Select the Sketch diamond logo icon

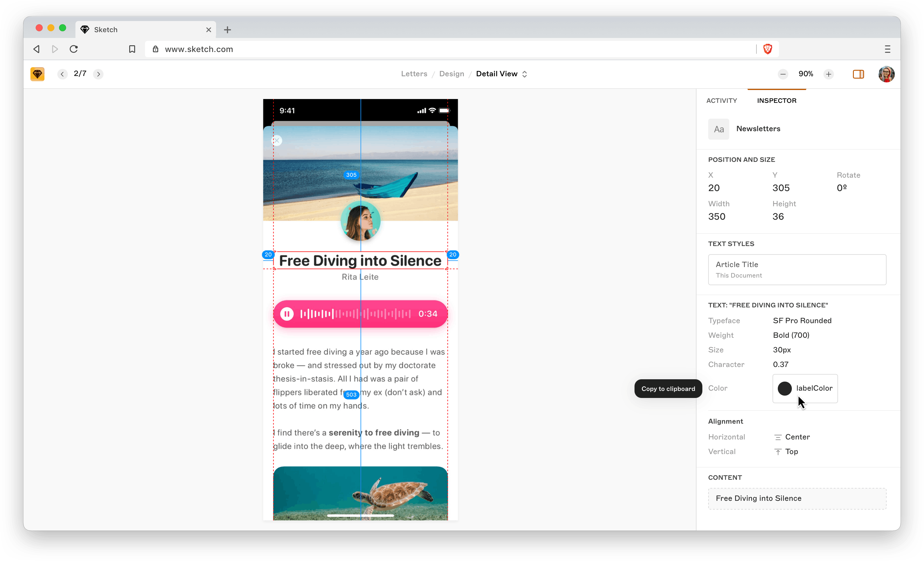(x=37, y=74)
